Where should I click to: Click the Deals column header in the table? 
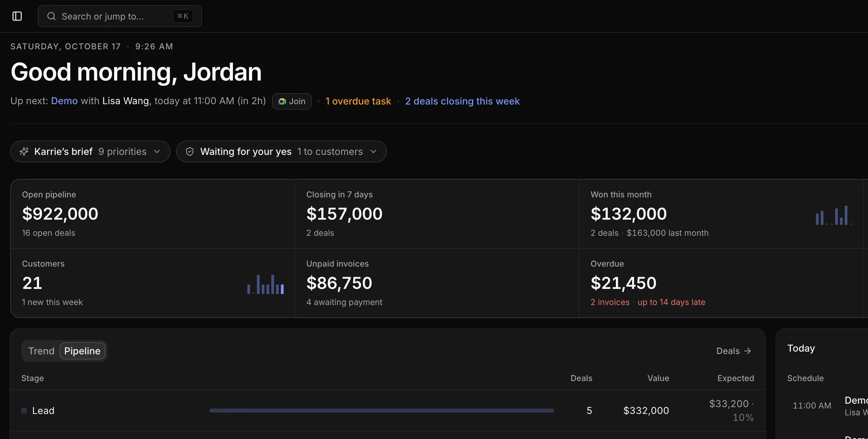coord(581,378)
